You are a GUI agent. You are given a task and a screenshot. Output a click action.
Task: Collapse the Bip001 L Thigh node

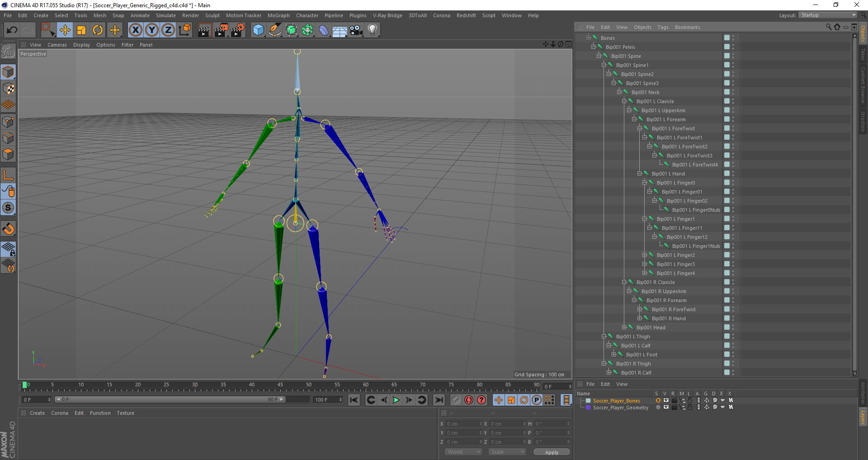click(x=604, y=336)
